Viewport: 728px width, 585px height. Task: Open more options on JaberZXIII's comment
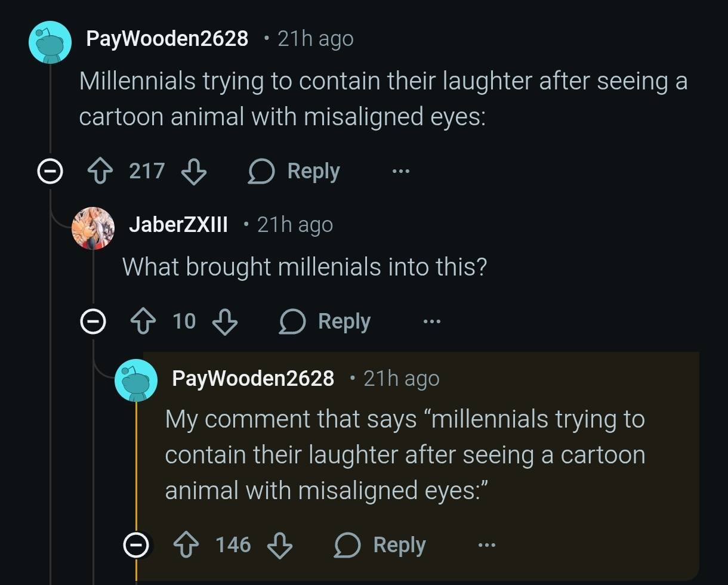431,322
